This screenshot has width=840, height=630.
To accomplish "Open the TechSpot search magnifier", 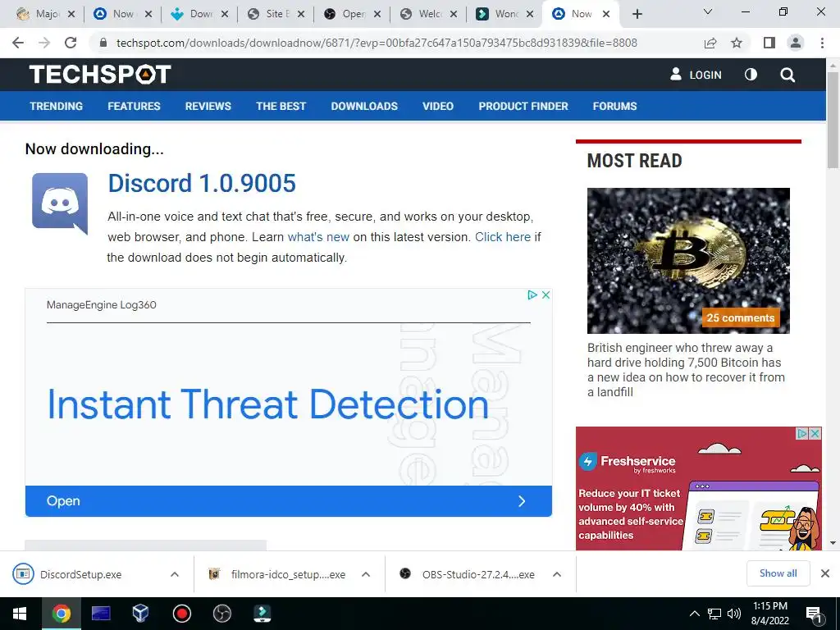I will (787, 75).
